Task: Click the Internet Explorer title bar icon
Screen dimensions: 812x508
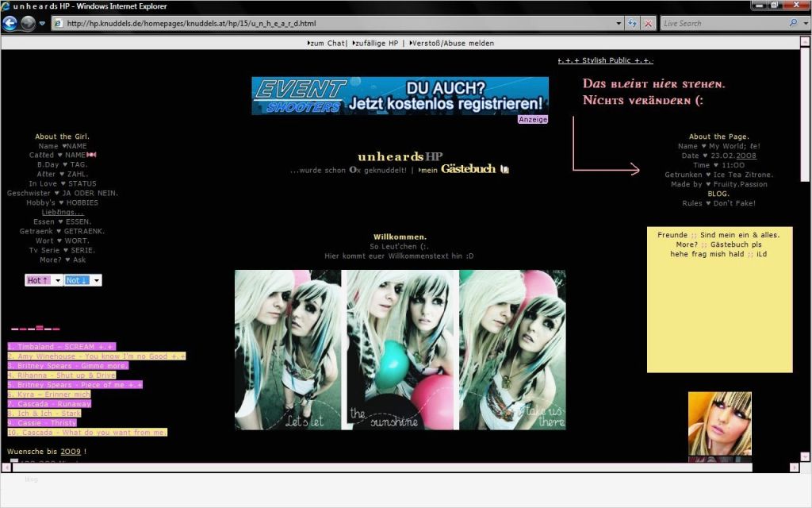Action: click(6, 6)
